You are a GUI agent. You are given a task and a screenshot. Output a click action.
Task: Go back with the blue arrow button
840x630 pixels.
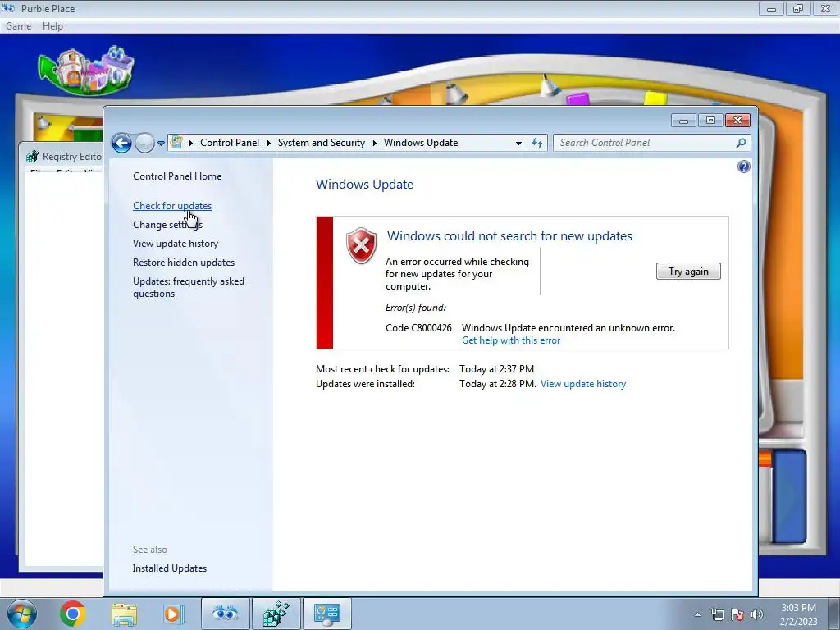[x=121, y=143]
